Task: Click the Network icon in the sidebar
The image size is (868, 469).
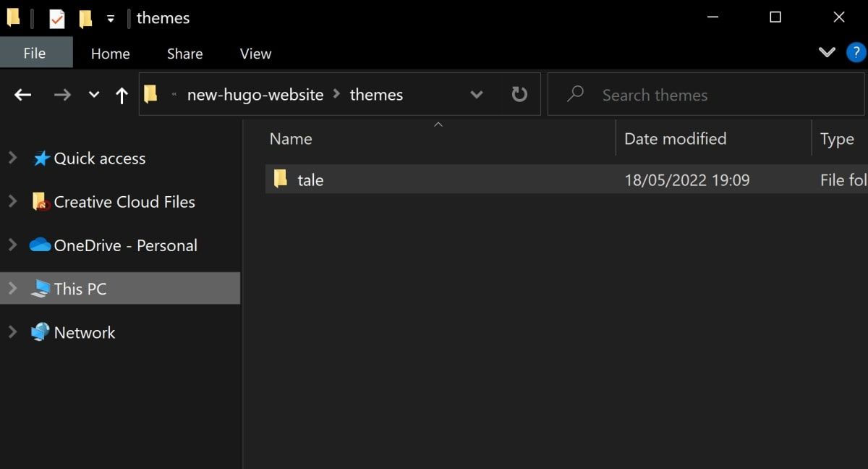Action: (x=40, y=332)
